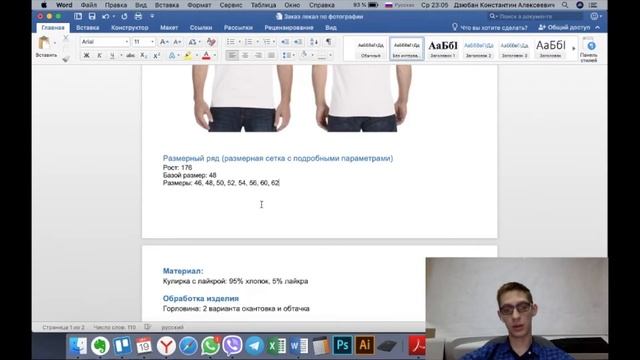Image resolution: width=640 pixels, height=360 pixels.
Task: Decrease font size with the smaller A icon
Action: point(177,42)
